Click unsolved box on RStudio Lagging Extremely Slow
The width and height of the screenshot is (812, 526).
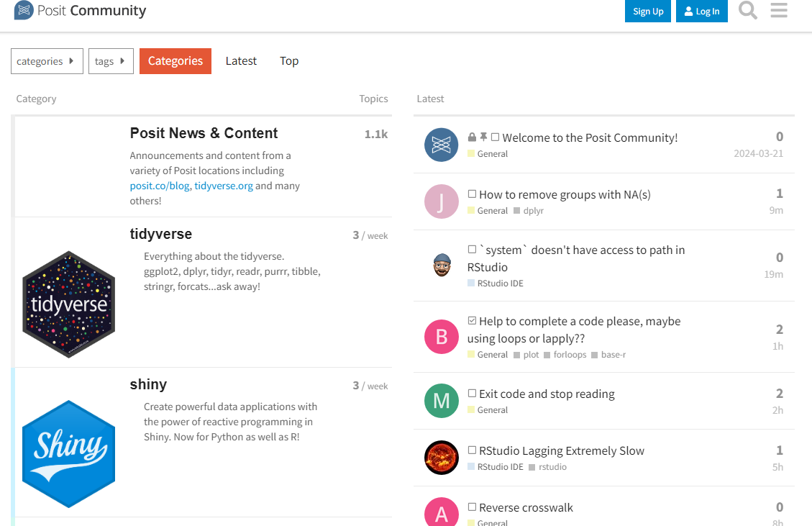[x=472, y=450]
